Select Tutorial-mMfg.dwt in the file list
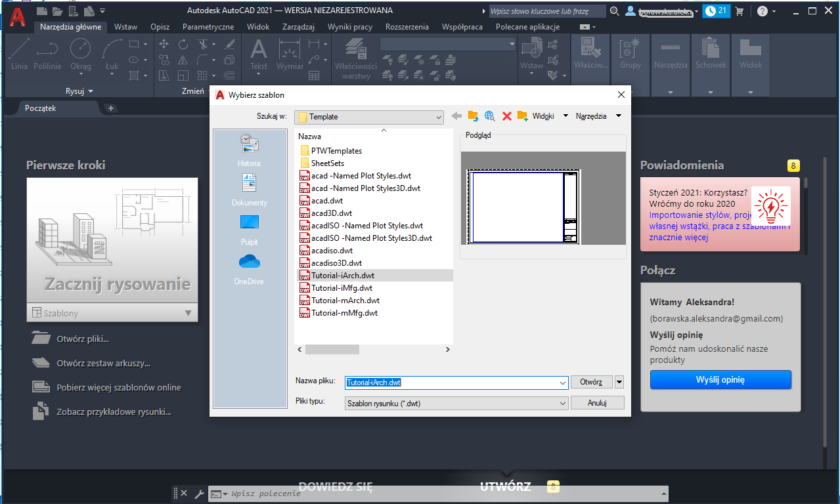840x504 pixels. [x=344, y=313]
